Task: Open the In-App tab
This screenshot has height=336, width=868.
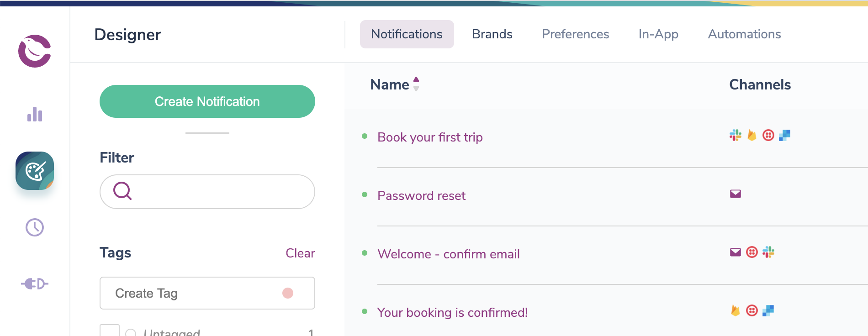Action: [658, 34]
